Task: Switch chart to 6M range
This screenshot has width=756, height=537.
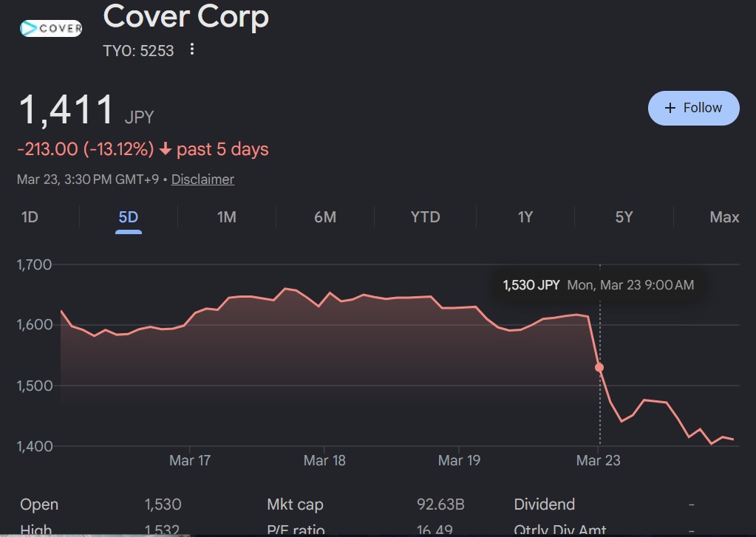Action: click(x=325, y=217)
